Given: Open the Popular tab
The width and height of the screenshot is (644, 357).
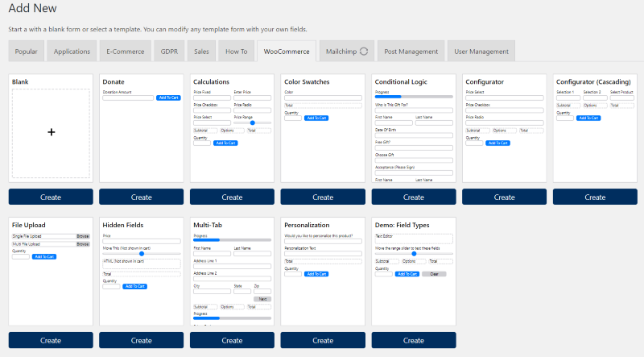Looking at the screenshot, I should point(27,52).
